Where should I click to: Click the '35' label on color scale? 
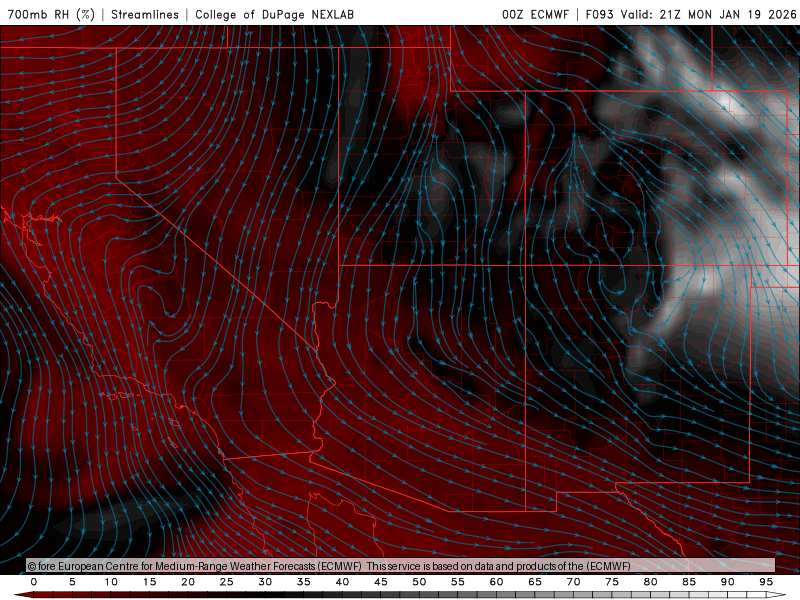304,582
